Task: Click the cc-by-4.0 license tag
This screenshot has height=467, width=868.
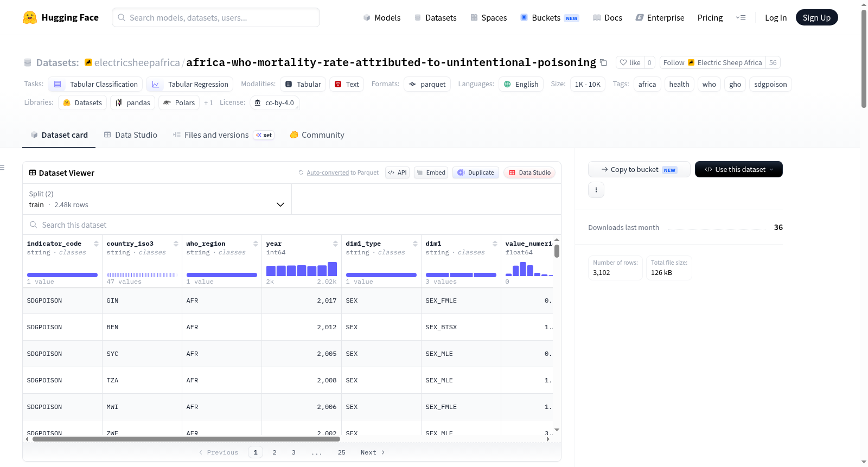Action: [275, 103]
